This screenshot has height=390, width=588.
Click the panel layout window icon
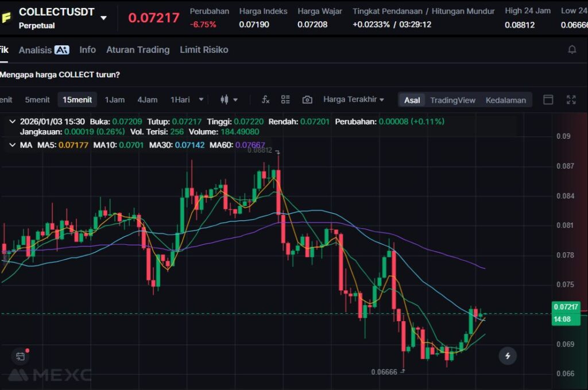click(x=548, y=100)
